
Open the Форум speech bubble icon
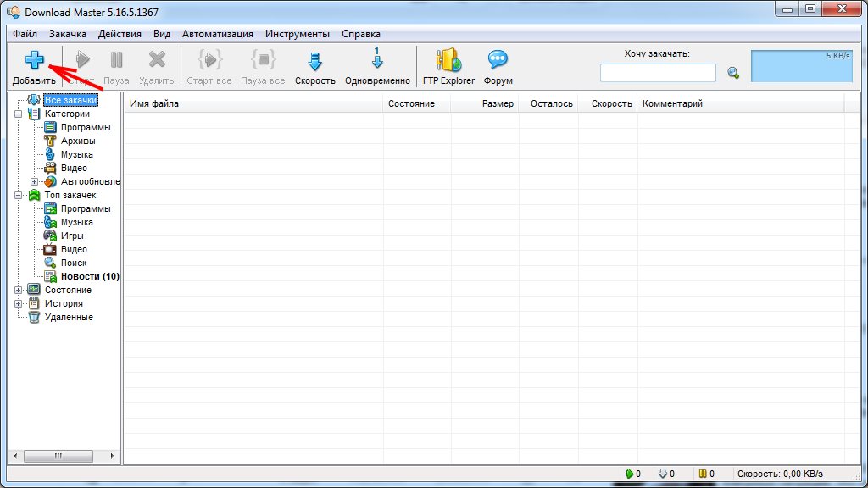coord(498,59)
